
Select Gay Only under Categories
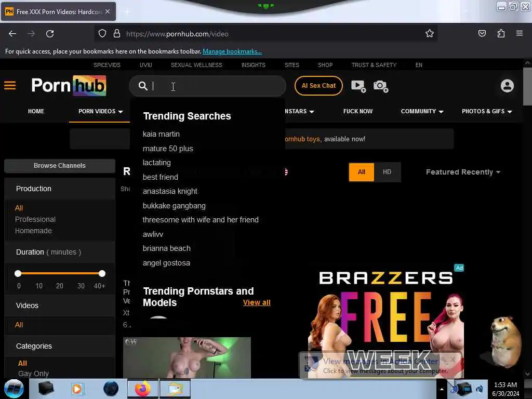point(34,374)
